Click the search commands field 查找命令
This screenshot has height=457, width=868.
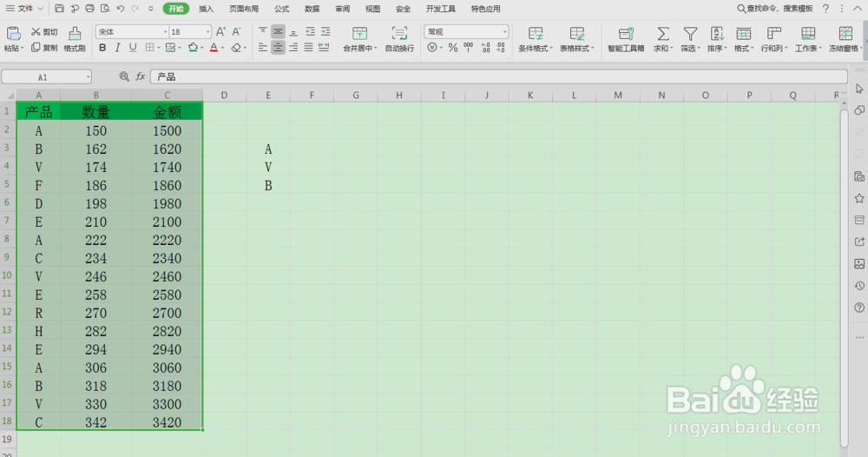point(775,9)
